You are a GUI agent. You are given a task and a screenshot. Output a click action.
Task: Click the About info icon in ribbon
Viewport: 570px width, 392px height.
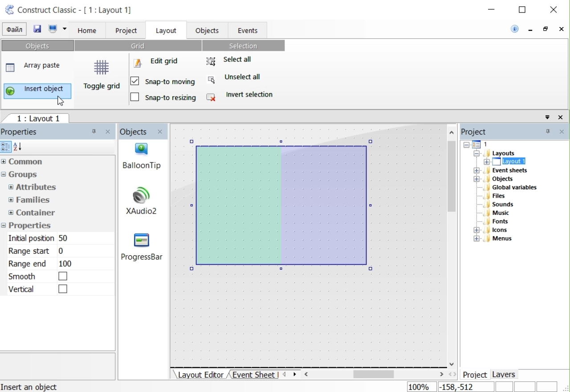coord(515,29)
